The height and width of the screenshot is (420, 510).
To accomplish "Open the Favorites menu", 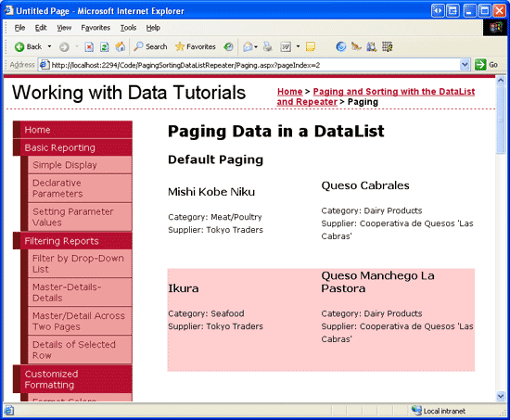I will (x=96, y=28).
